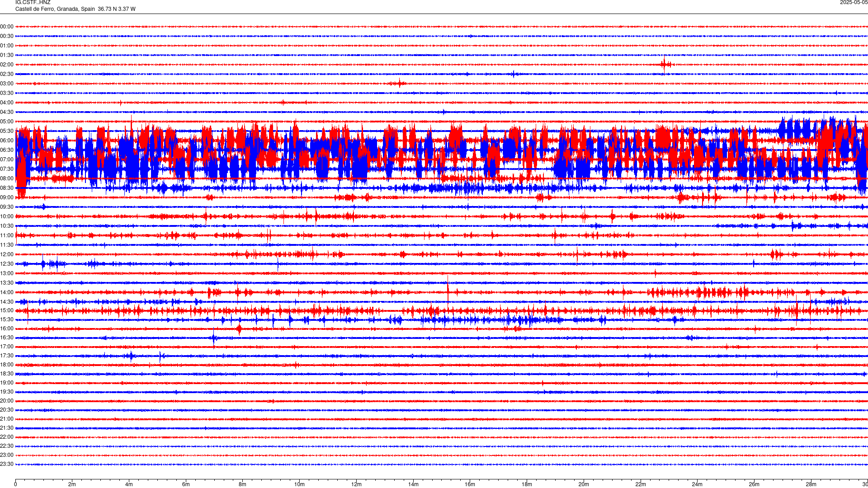Select the 08:00 trace time label
The image size is (868, 488).
point(7,178)
